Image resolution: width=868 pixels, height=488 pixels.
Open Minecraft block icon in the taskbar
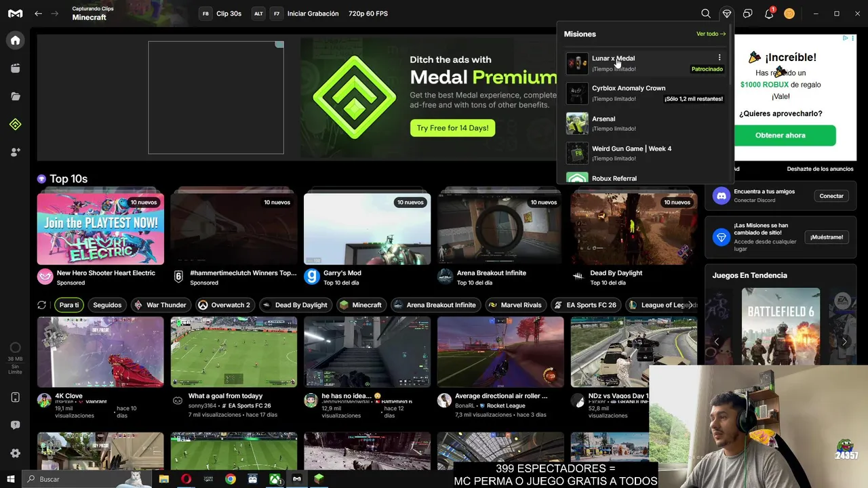point(319,479)
